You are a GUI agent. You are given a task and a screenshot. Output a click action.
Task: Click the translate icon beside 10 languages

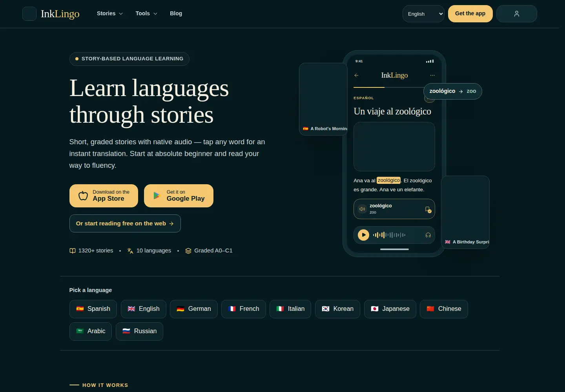click(130, 251)
